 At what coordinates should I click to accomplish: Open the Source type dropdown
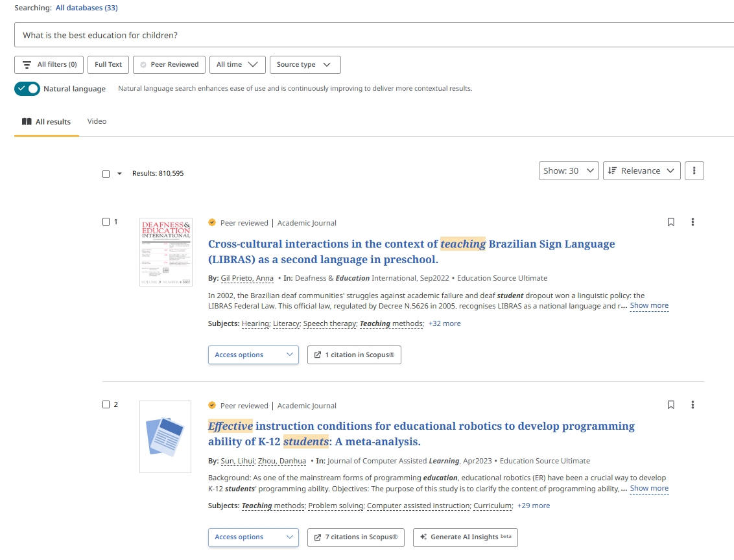point(304,65)
